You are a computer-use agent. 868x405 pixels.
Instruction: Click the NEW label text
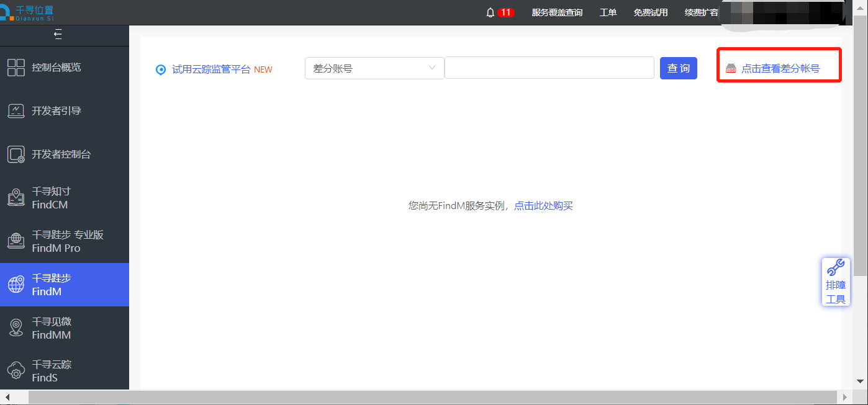263,69
